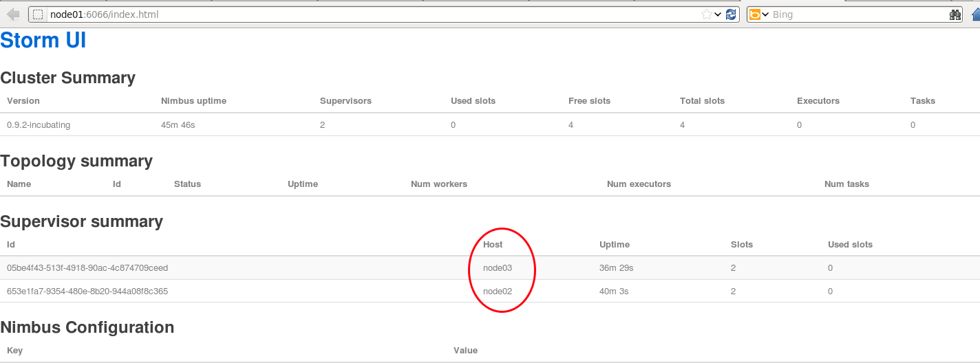
Task: Click the Id header in Supervisor summary
Action: coord(11,245)
